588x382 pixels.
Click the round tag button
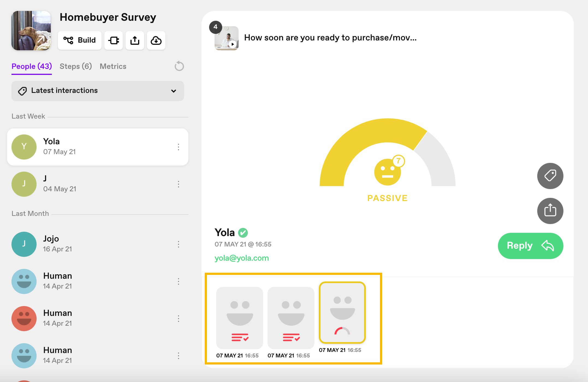pyautogui.click(x=550, y=176)
